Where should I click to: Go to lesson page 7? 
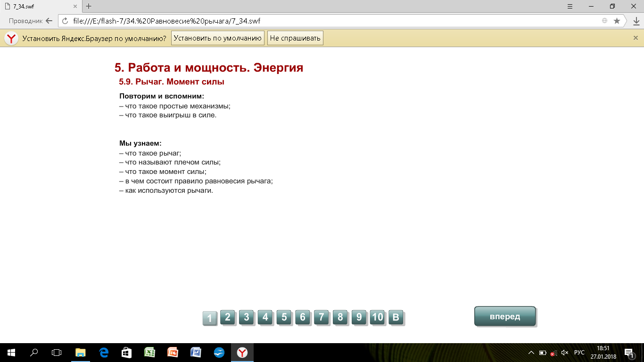pyautogui.click(x=322, y=317)
